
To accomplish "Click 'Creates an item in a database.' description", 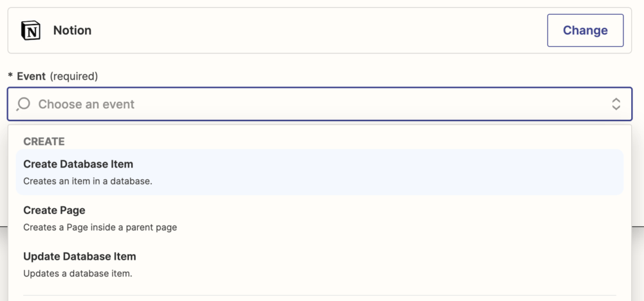I will 88,181.
